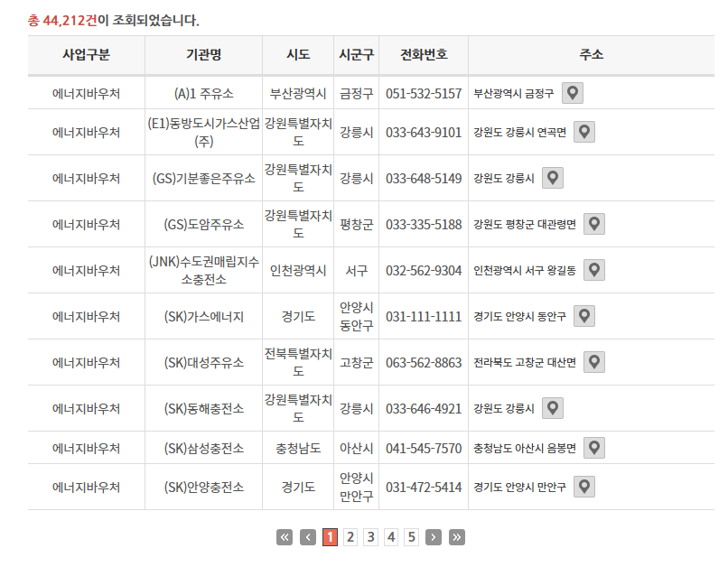The width and height of the screenshot is (728, 567).
Task: Select the (SK)삼성충전소 name cell
Action: tap(204, 448)
